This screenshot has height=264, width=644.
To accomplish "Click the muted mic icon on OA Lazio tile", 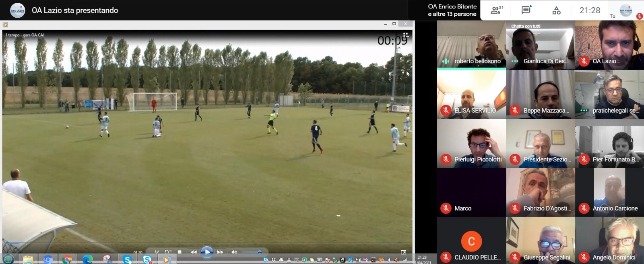I will (x=584, y=61).
